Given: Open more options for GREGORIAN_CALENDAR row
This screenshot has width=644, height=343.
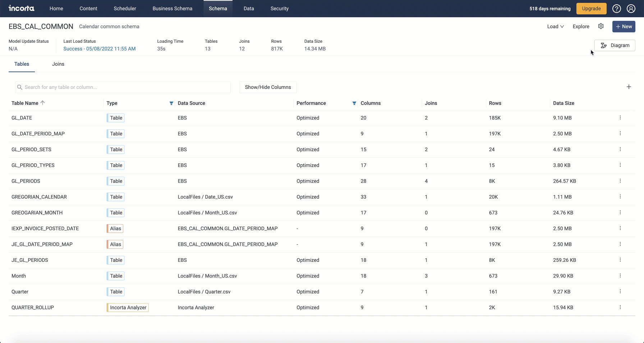Looking at the screenshot, I should pyautogui.click(x=620, y=197).
